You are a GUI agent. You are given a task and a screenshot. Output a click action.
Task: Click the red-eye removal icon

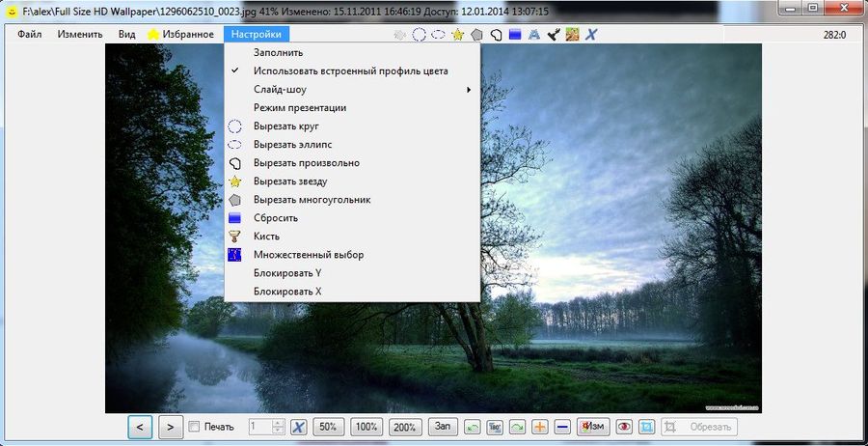624,427
